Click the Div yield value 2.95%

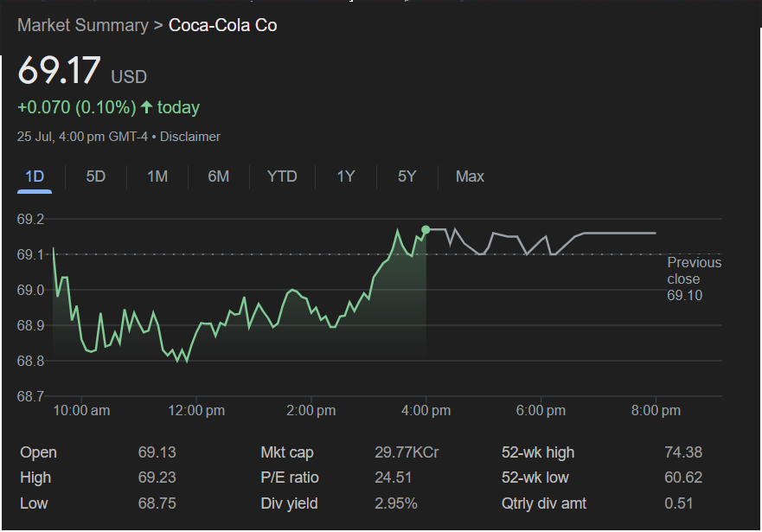tap(396, 503)
